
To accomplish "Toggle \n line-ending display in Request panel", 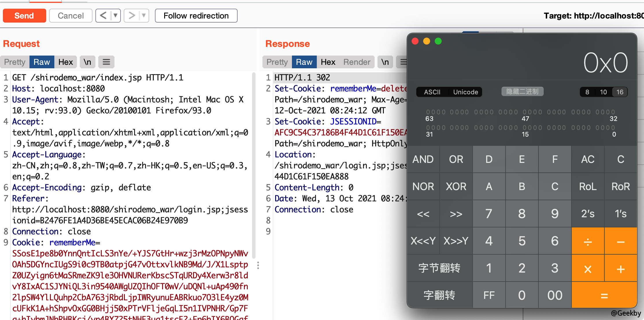I will coord(87,62).
